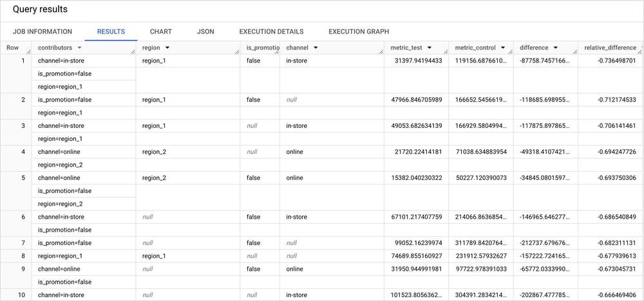Switch to the CHART tab

point(160,32)
